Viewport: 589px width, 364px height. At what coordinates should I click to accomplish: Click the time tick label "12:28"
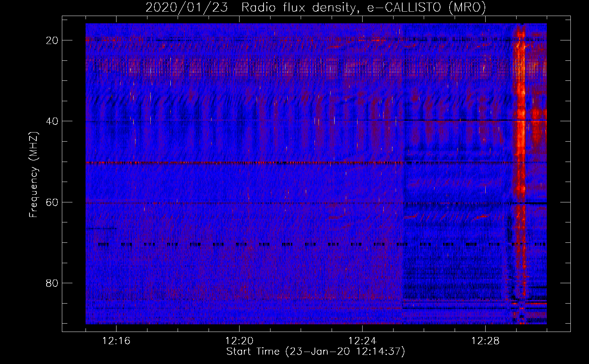click(485, 341)
